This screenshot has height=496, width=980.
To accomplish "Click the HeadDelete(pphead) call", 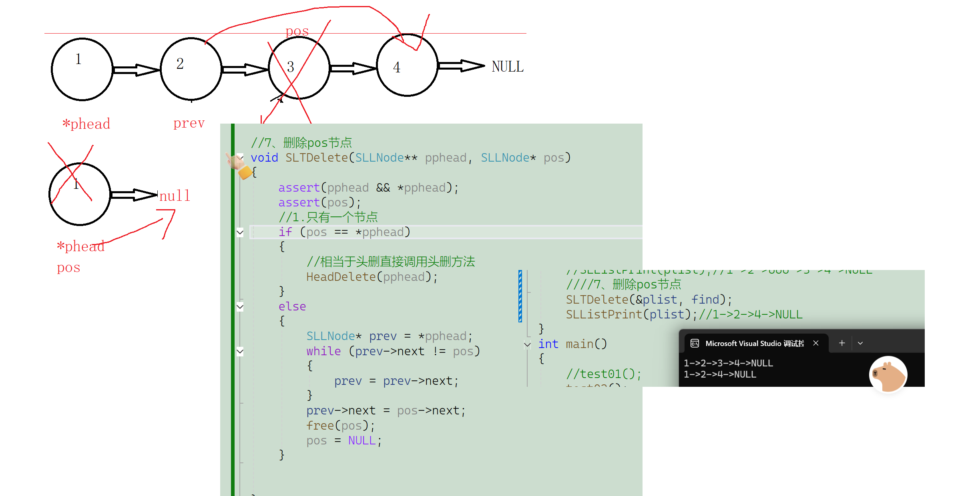I will click(x=371, y=277).
